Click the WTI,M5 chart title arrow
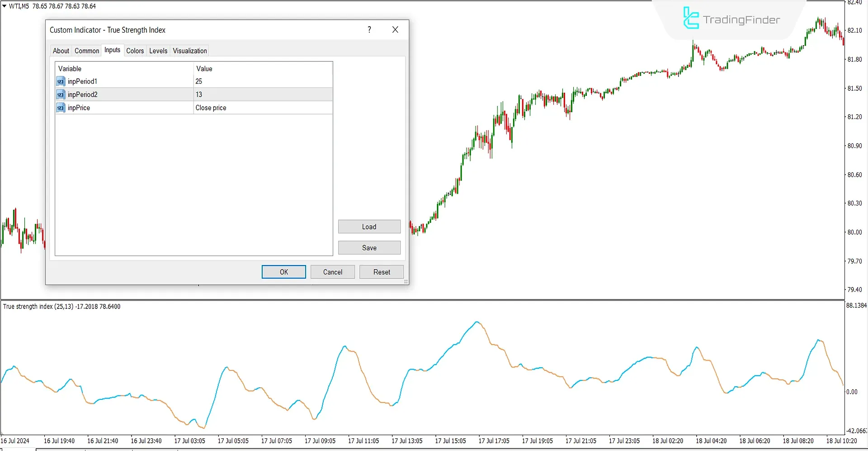The height and width of the screenshot is (451, 868). (x=5, y=6)
